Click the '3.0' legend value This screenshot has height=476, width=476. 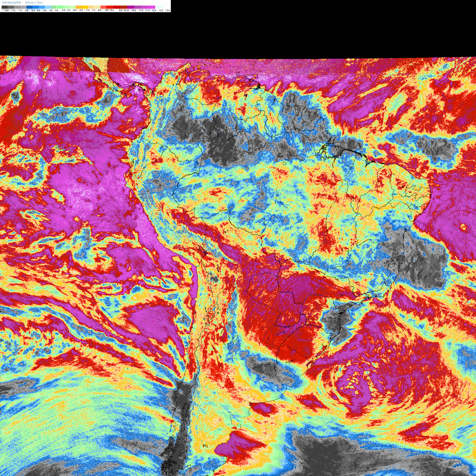tap(38, 10)
